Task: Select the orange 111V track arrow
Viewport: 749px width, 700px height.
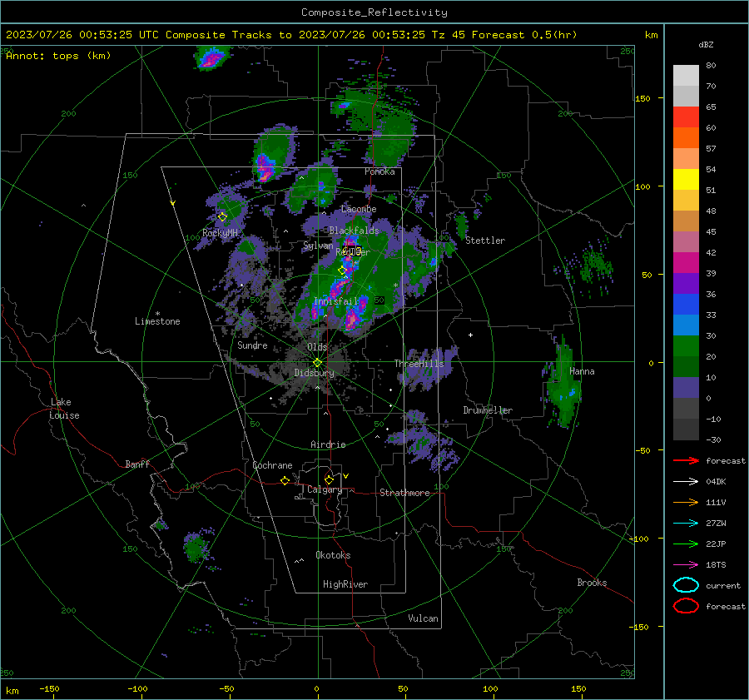Action: pos(686,502)
